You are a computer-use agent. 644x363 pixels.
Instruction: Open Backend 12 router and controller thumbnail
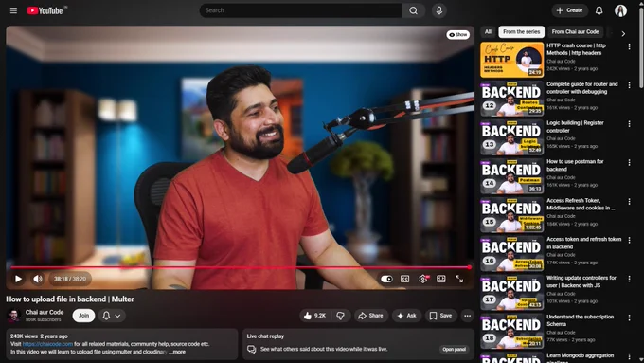[x=511, y=99]
